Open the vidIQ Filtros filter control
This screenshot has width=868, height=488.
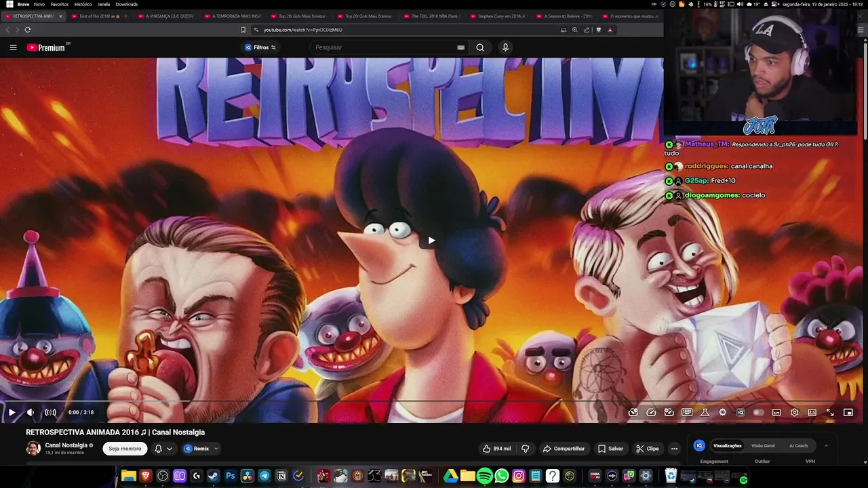pyautogui.click(x=260, y=47)
